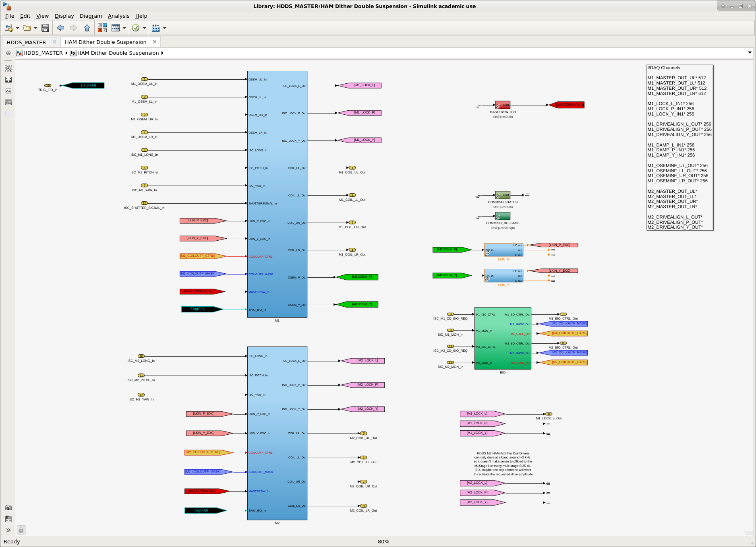Open the File menu
Image resolution: width=756 pixels, height=547 pixels.
click(x=10, y=16)
